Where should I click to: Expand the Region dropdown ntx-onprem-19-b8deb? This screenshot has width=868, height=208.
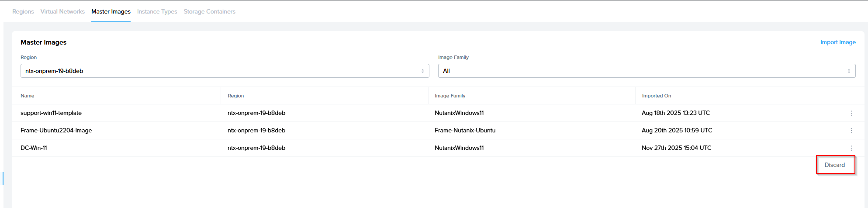pos(225,71)
